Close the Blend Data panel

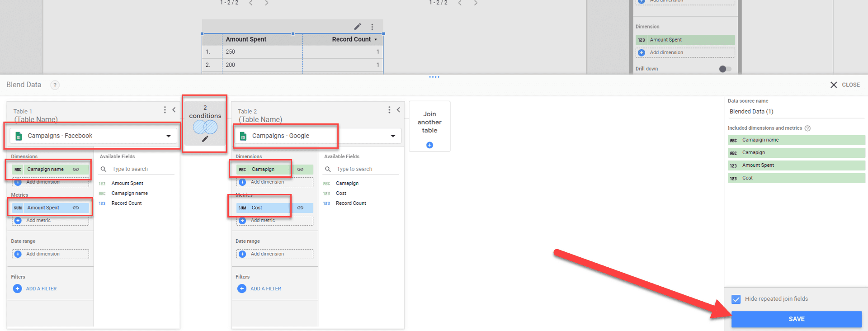(845, 85)
